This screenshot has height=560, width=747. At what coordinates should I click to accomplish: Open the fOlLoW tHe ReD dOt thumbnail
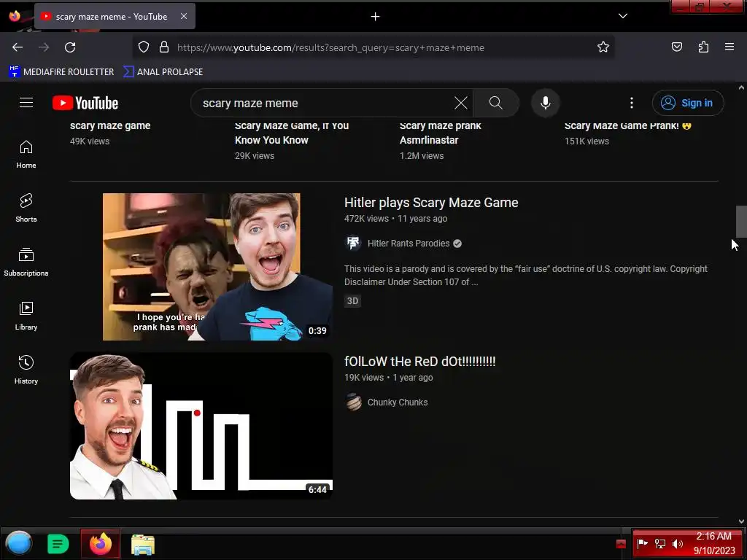[x=201, y=426]
